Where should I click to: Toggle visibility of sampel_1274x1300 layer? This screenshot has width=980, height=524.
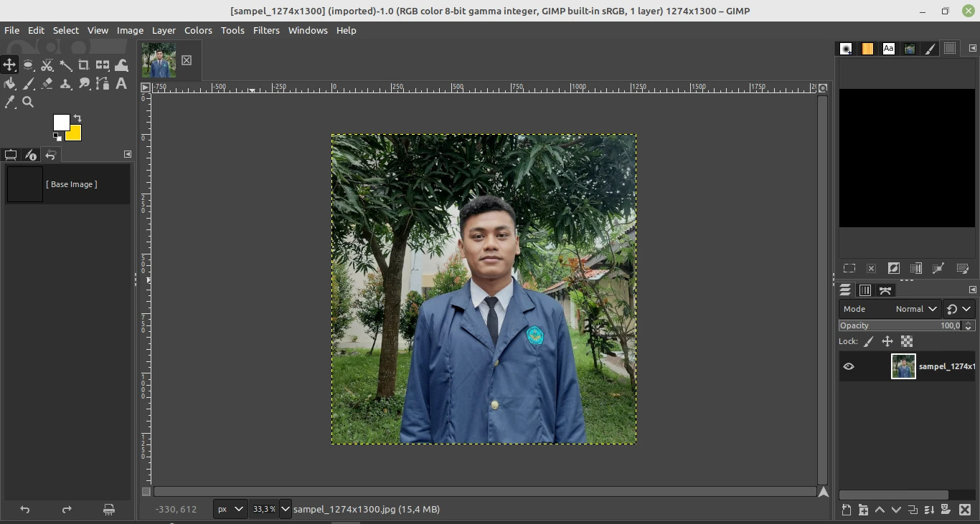click(849, 366)
